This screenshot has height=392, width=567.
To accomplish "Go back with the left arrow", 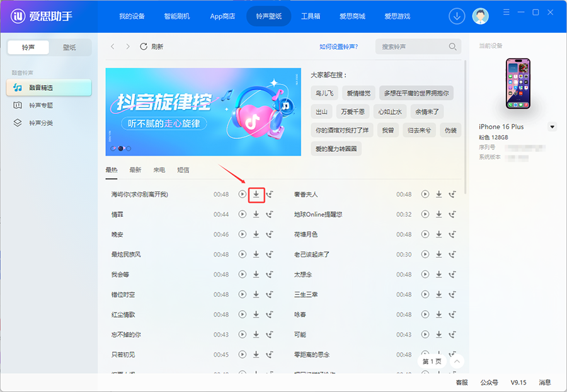I will [x=113, y=46].
